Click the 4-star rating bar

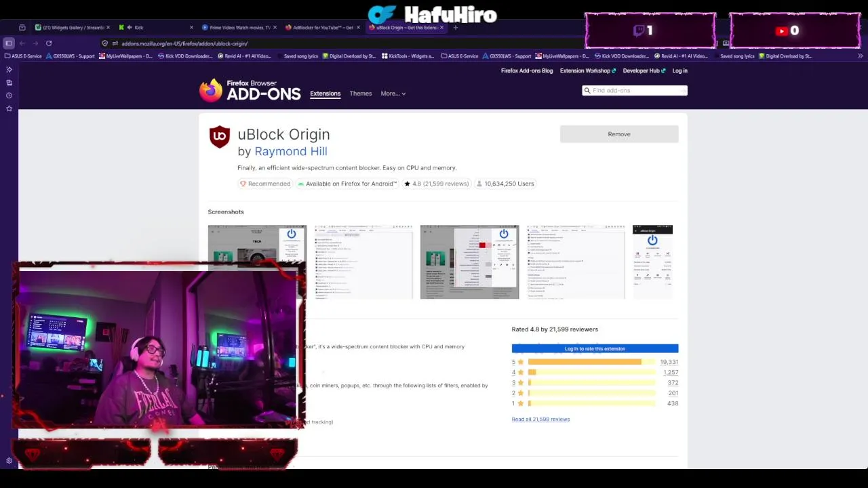(x=591, y=372)
